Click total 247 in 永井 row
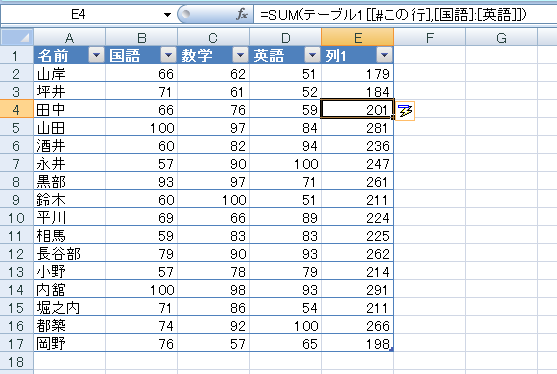The image size is (557, 374). pos(357,163)
